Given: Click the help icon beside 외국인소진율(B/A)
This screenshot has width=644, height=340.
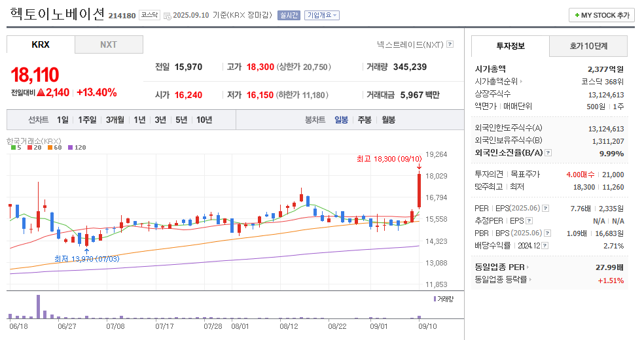Looking at the screenshot, I should pyautogui.click(x=548, y=152).
